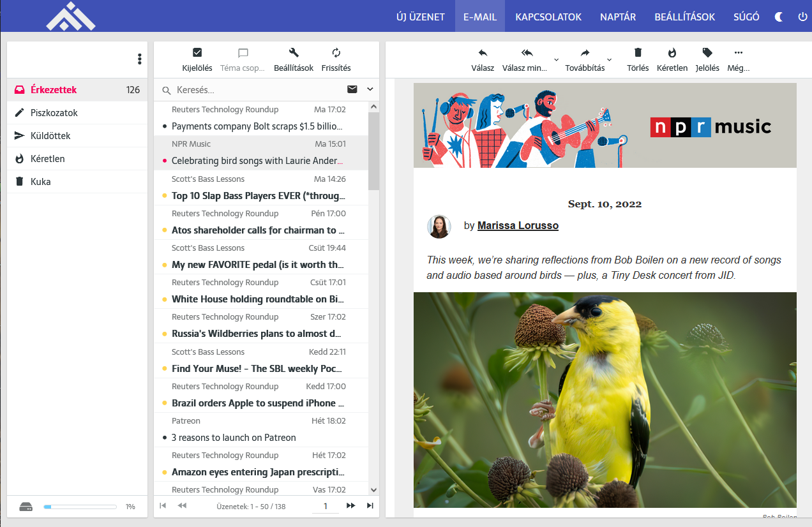Toggle read dot on 3 reasons Patreon row
The image size is (812, 527).
(165, 438)
